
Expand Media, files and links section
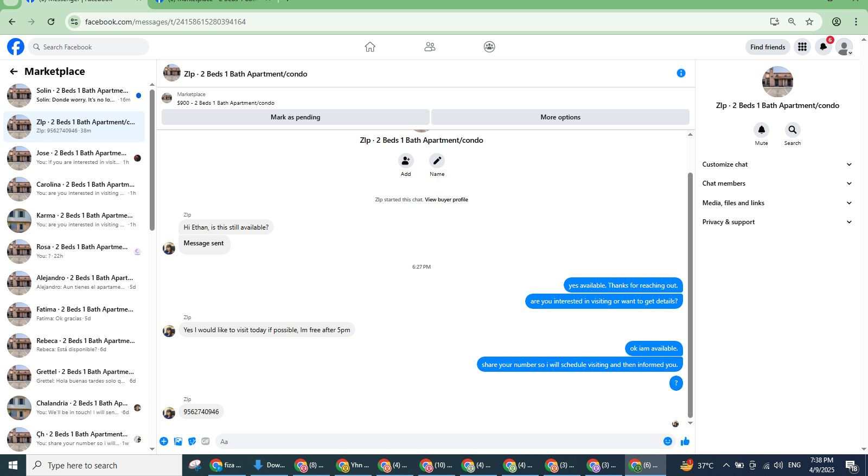(777, 203)
